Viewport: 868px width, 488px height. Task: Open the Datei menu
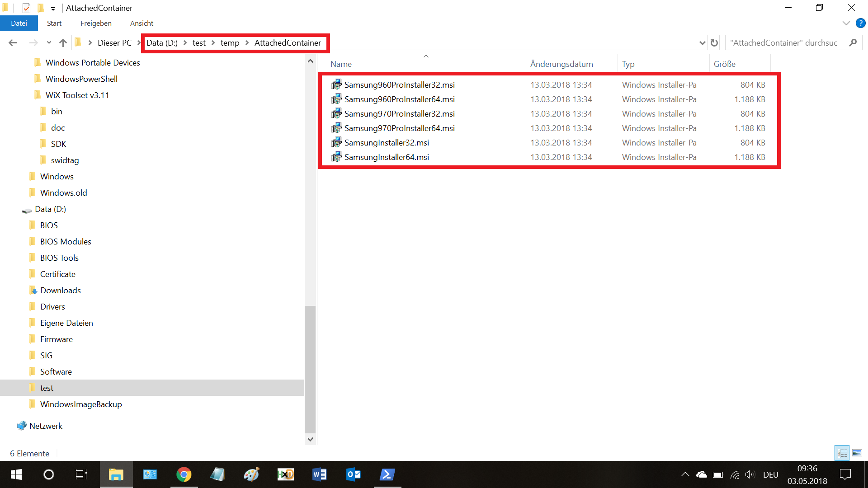click(19, 23)
